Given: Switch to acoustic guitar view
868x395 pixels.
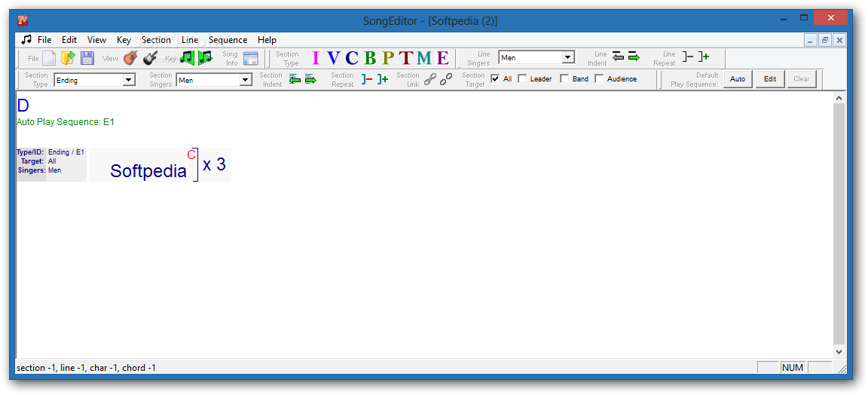Looking at the screenshot, I should click(130, 58).
